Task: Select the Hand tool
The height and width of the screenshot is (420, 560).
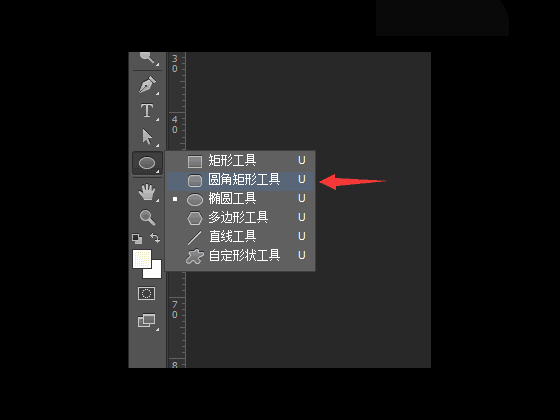Action: pyautogui.click(x=147, y=192)
